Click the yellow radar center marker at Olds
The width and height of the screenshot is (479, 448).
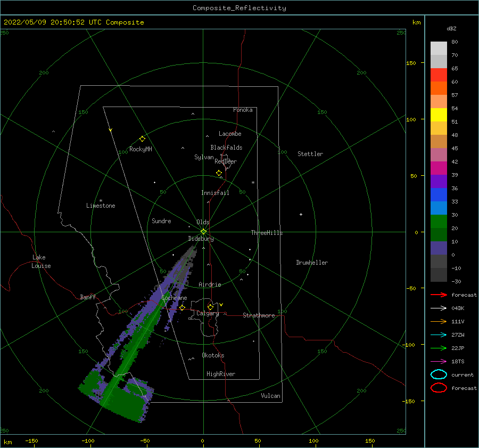(x=203, y=232)
